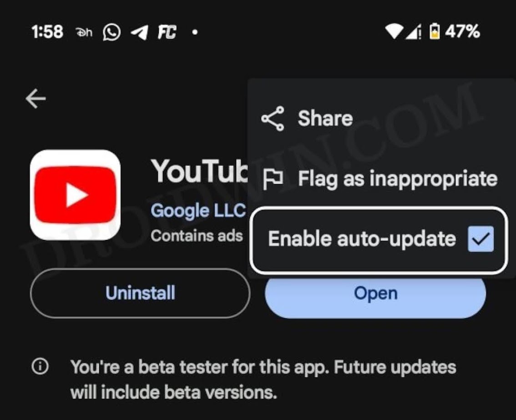Click the beta tester info icon
Viewport: 516px width, 420px height.
[x=40, y=366]
